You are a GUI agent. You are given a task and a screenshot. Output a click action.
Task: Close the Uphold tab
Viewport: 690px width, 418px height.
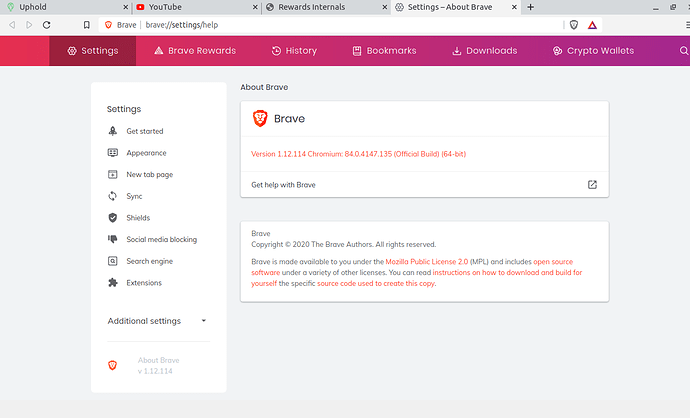coord(125,7)
